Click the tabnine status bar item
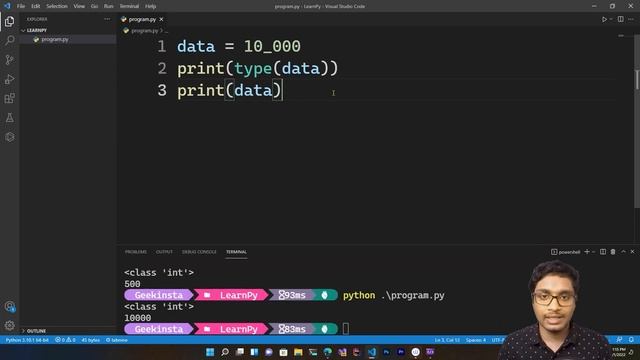The image size is (640, 360). coord(117,340)
